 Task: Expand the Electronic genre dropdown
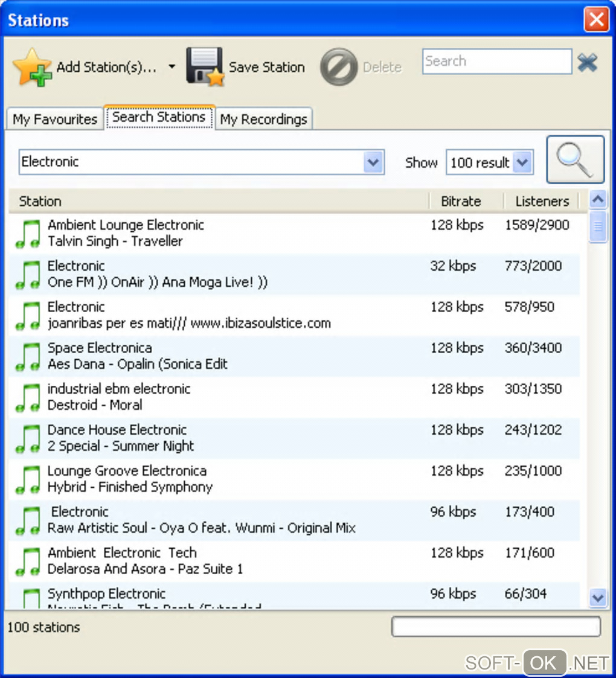[373, 162]
